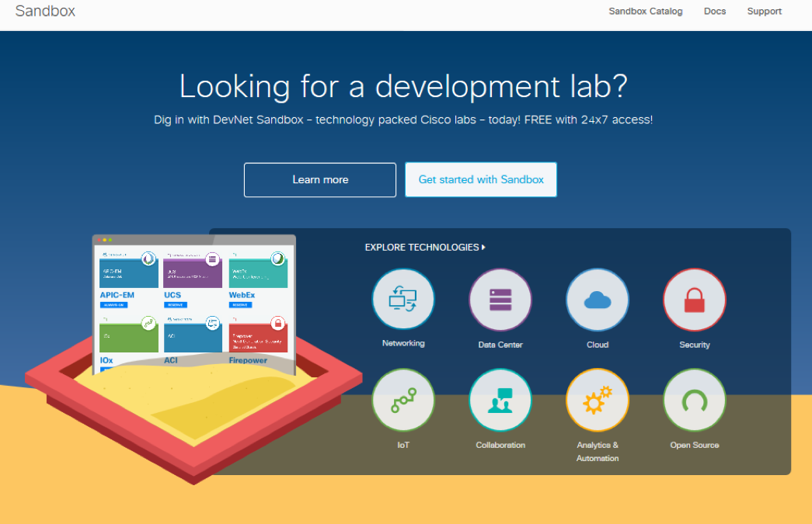Image resolution: width=812 pixels, height=524 pixels.
Task: Select the Analytics & Automation gears icon
Action: tap(597, 400)
